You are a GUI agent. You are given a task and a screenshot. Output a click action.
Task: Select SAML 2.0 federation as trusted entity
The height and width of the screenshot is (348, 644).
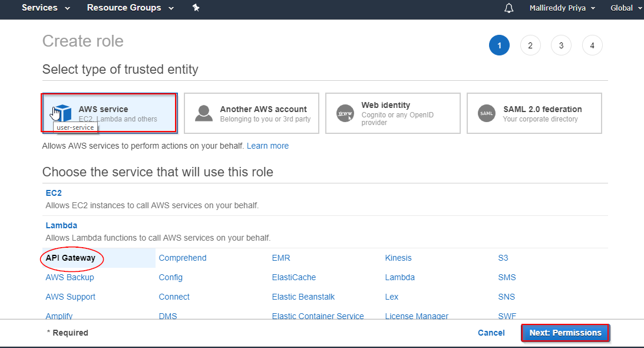click(x=534, y=113)
